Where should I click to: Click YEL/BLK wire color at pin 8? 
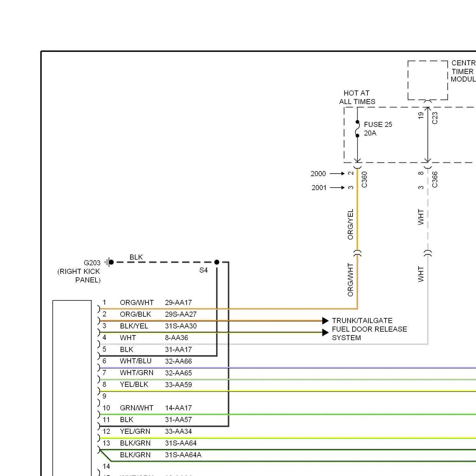tap(134, 385)
